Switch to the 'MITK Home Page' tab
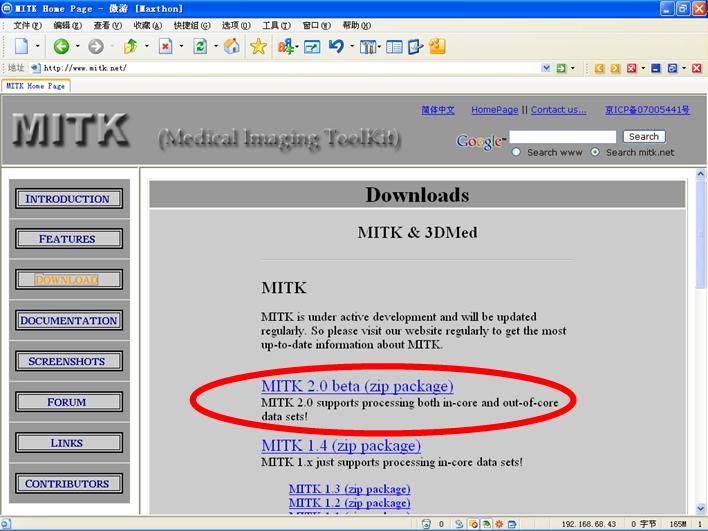 tap(35, 87)
